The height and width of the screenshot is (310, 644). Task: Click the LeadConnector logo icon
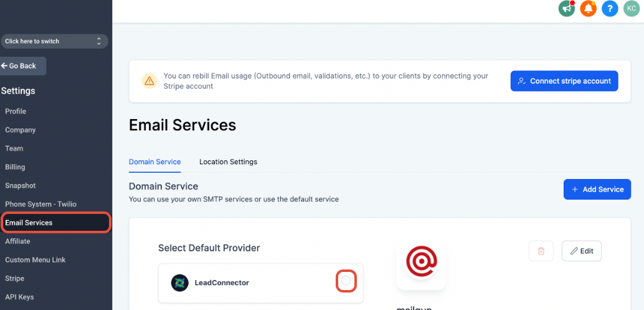pos(179,283)
